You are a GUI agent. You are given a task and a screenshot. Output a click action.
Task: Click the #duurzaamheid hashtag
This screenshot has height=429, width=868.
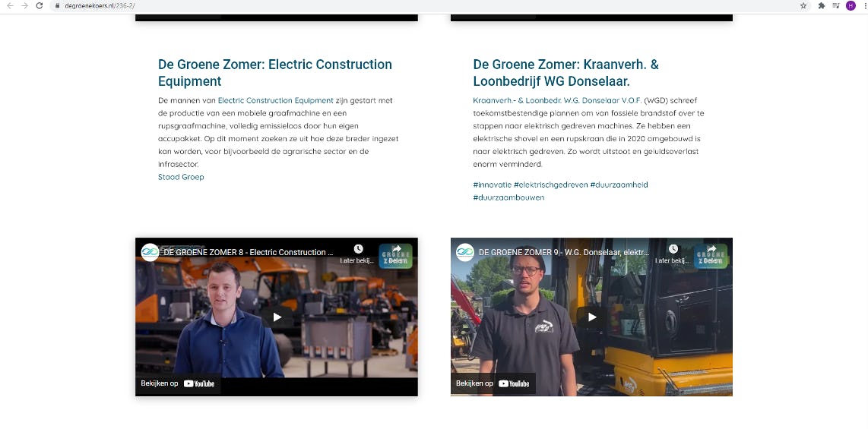[x=619, y=185]
